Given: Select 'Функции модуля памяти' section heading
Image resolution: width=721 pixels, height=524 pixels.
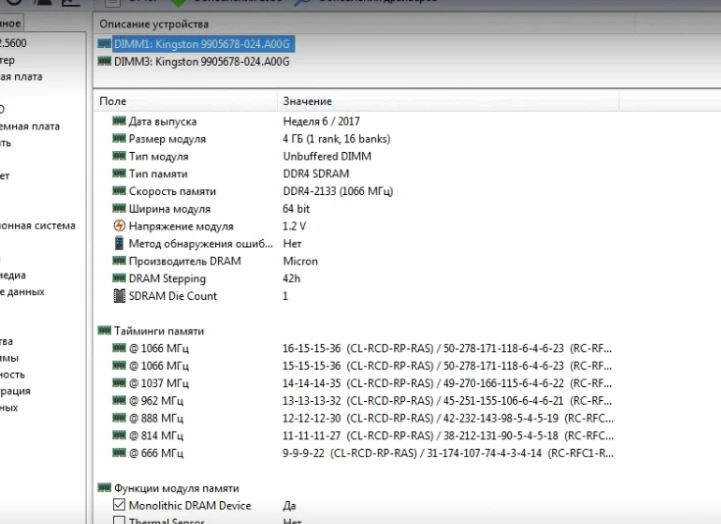Looking at the screenshot, I should coord(176,488).
